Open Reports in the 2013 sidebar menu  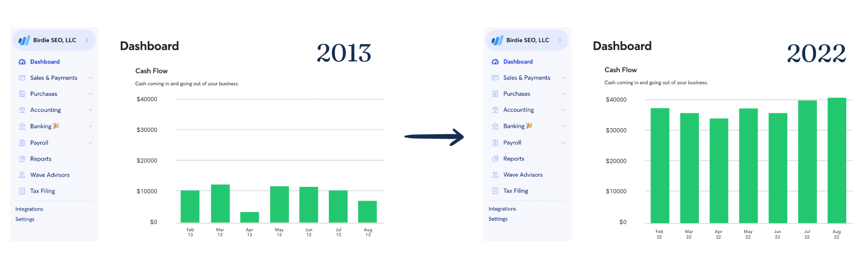click(41, 159)
